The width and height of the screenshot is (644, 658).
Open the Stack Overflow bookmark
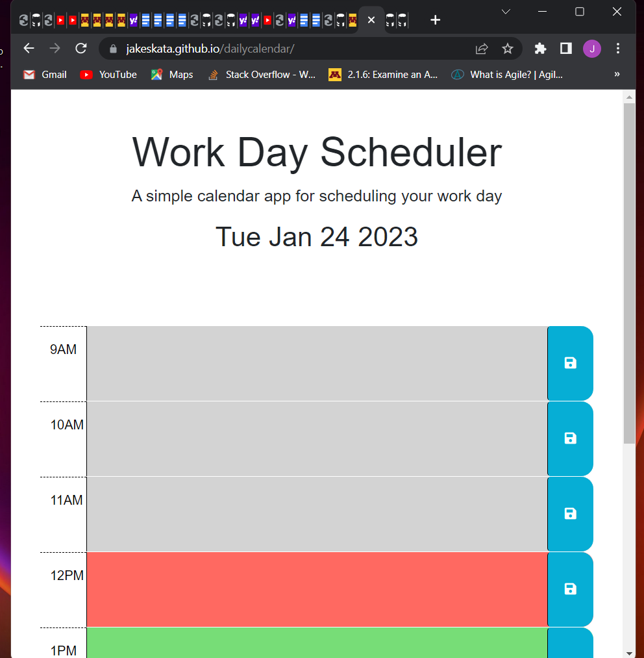pyautogui.click(x=260, y=74)
